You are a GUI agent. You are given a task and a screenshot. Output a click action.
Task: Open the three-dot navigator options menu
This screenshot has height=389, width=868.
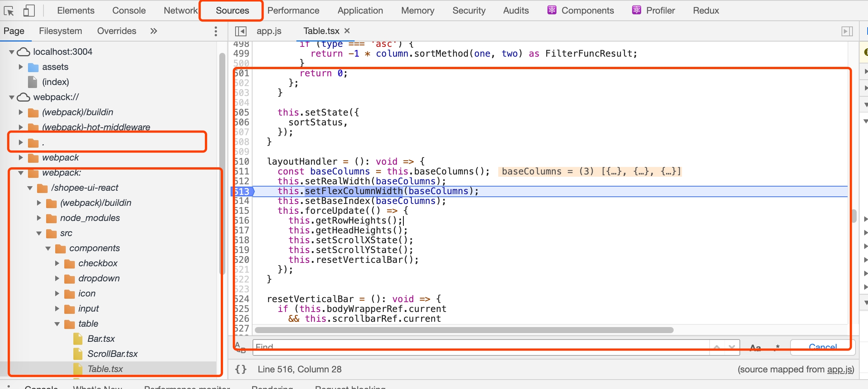(215, 31)
